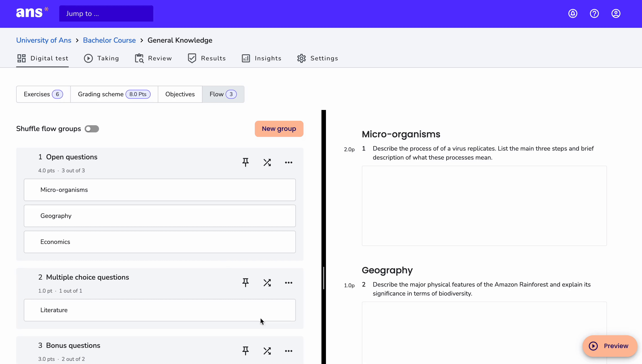Open the notifications bell icon
The image size is (642, 364).
573,13
